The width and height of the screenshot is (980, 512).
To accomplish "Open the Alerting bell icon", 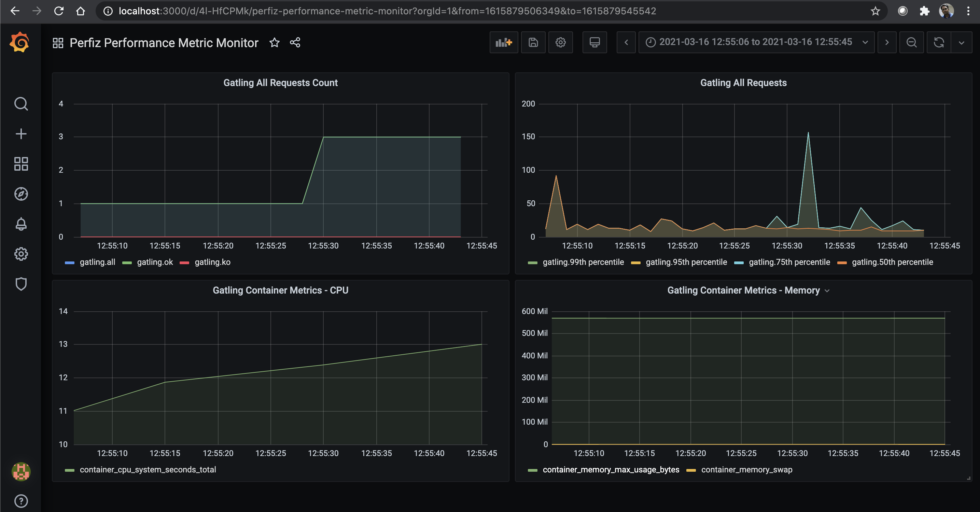I will (x=21, y=224).
